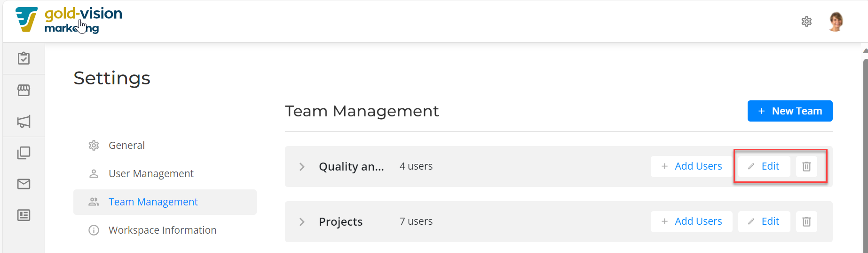The width and height of the screenshot is (868, 253).
Task: Expand the Projects team row
Action: pos(302,222)
